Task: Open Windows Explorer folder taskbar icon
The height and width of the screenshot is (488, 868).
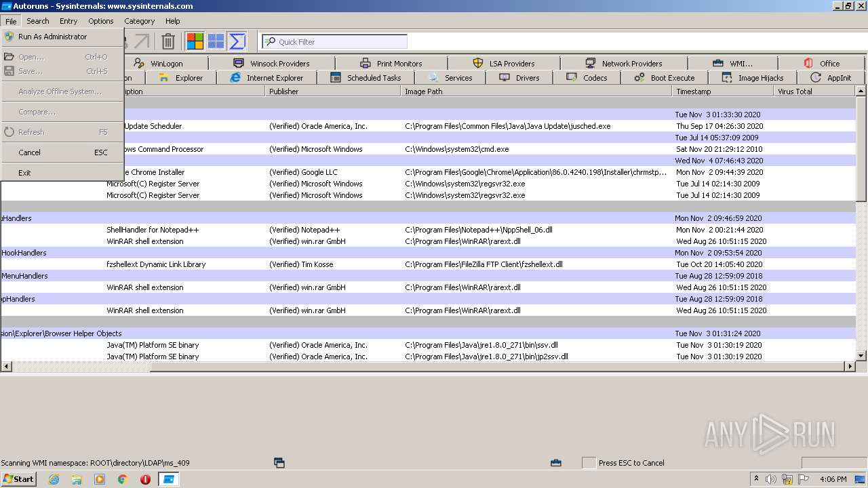Action: click(x=77, y=479)
